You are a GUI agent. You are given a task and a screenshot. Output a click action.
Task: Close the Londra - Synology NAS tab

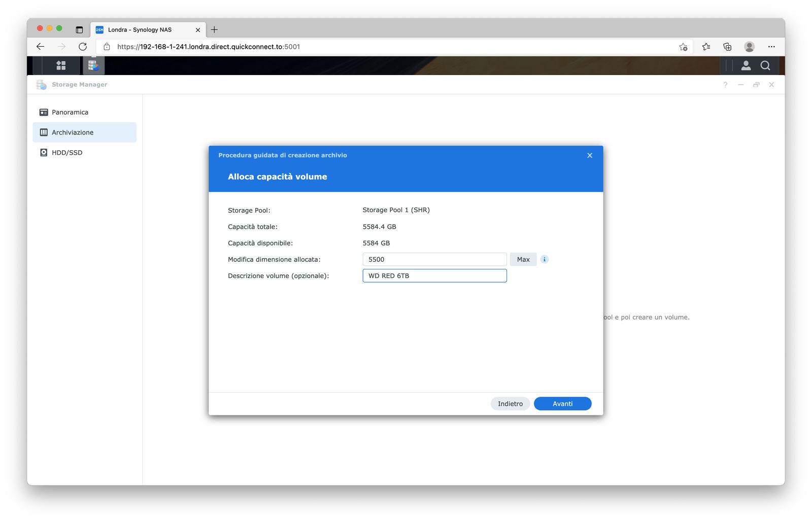pos(198,30)
